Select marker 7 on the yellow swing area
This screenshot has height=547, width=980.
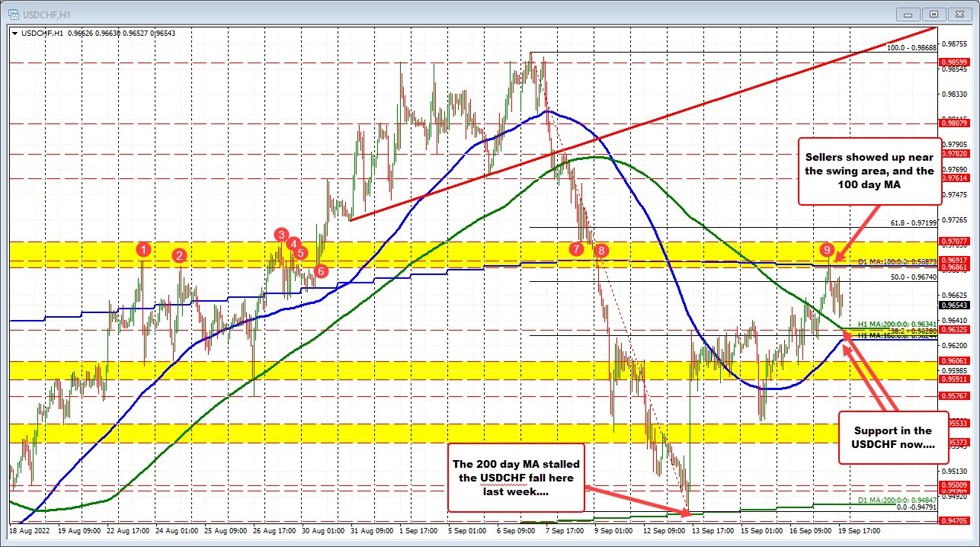(575, 249)
